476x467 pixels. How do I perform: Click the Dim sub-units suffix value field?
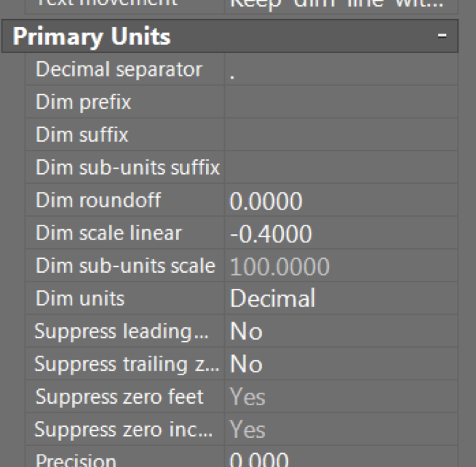coord(341,168)
